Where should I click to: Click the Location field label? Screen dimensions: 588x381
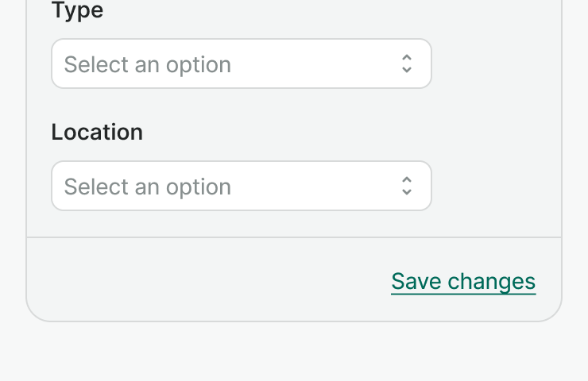coord(97,132)
